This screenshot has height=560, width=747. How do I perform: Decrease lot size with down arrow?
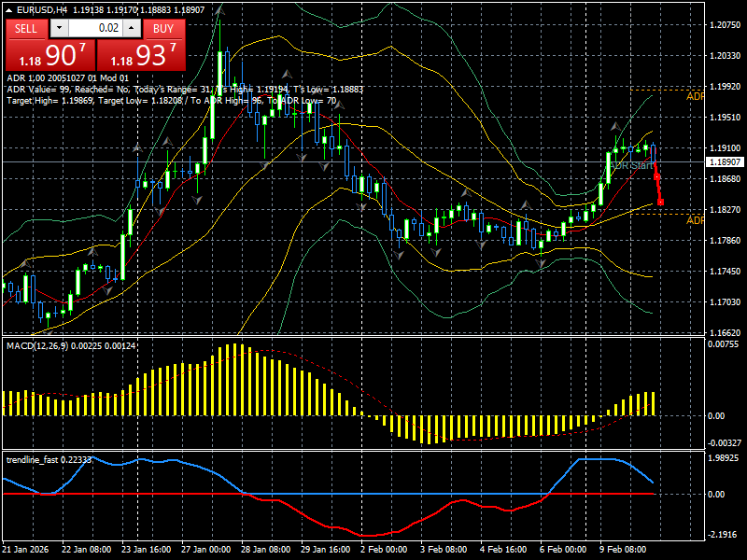59,29
